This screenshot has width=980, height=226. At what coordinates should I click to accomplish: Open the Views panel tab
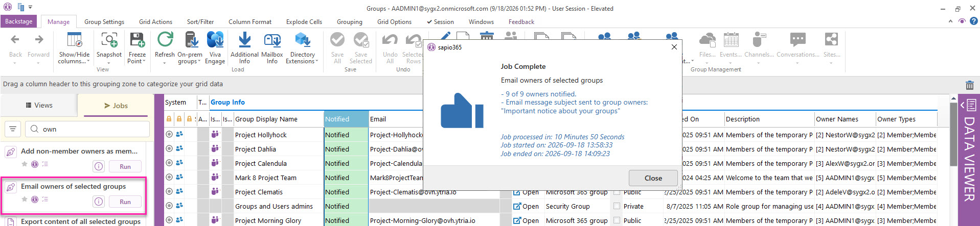39,105
